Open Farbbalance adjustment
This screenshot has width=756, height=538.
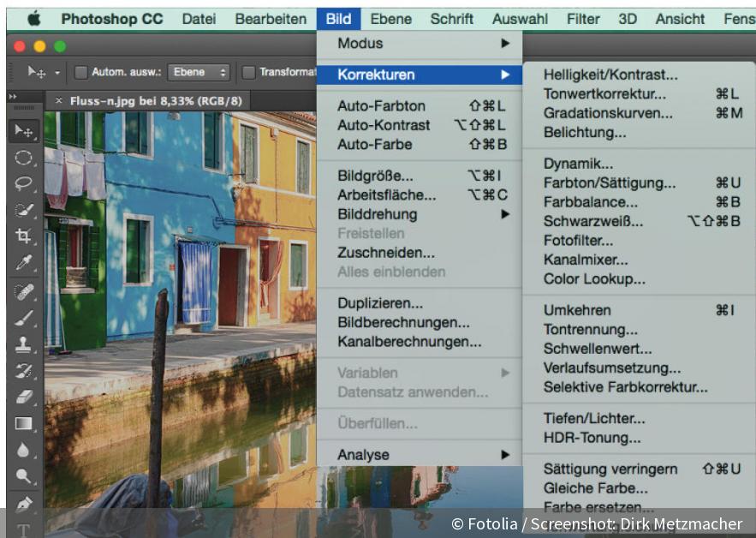point(640,201)
